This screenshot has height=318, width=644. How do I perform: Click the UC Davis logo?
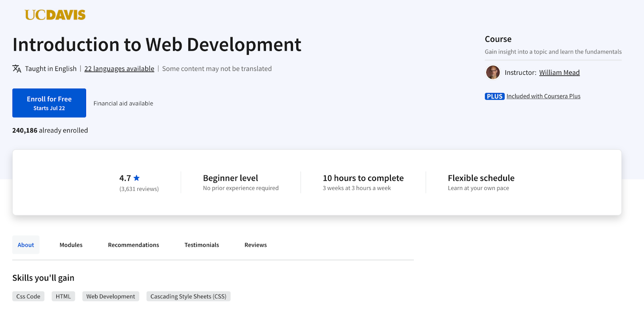(55, 15)
